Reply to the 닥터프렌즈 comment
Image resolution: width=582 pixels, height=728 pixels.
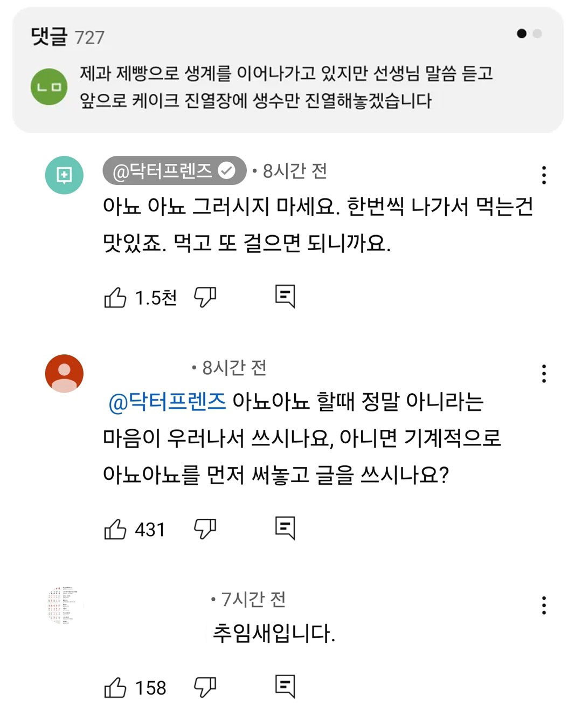[285, 296]
